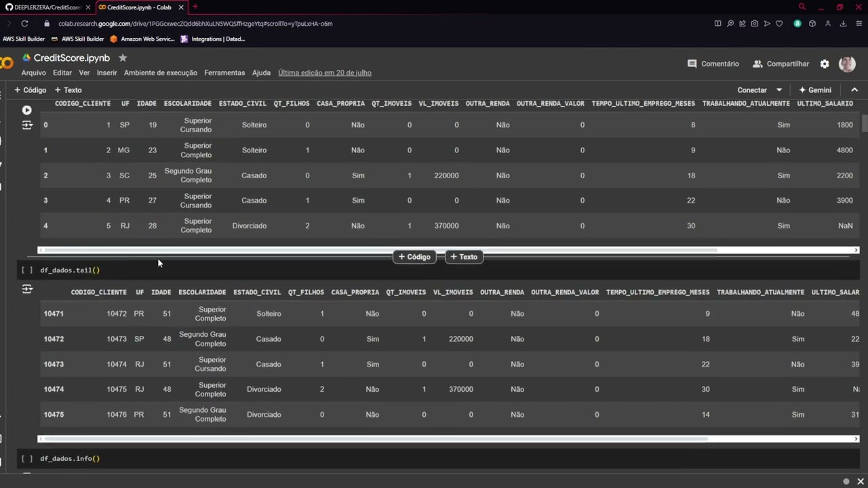Click the toolbar + Texto button
This screenshot has height=488, width=868.
coord(68,90)
